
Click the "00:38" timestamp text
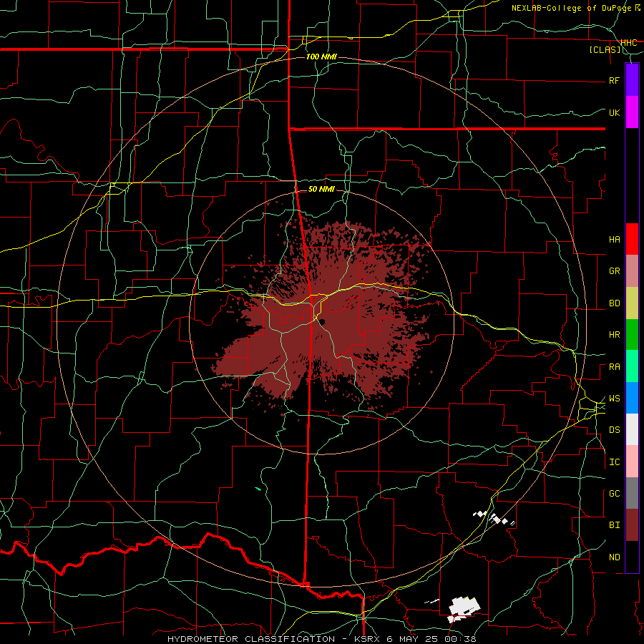[x=459, y=639]
